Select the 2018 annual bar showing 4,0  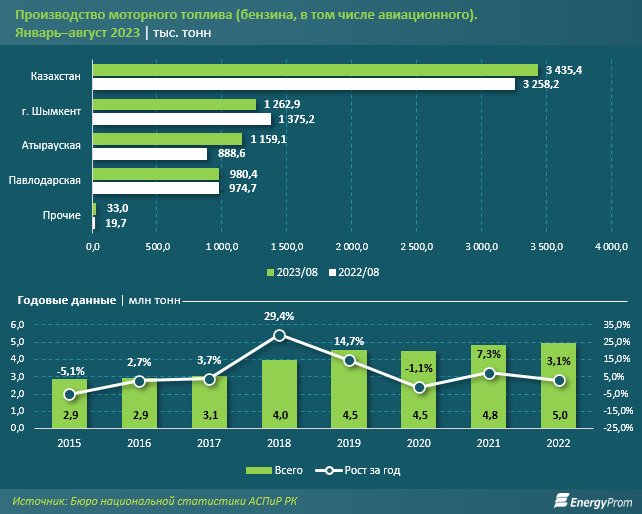[279, 394]
